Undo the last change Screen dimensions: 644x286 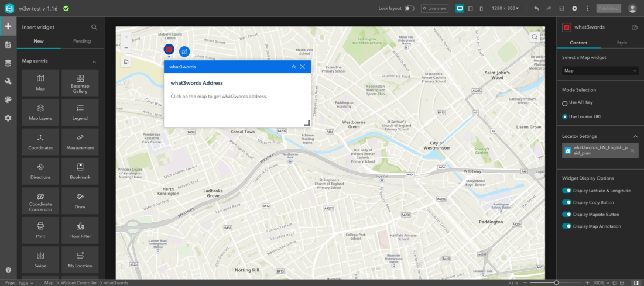tap(536, 8)
